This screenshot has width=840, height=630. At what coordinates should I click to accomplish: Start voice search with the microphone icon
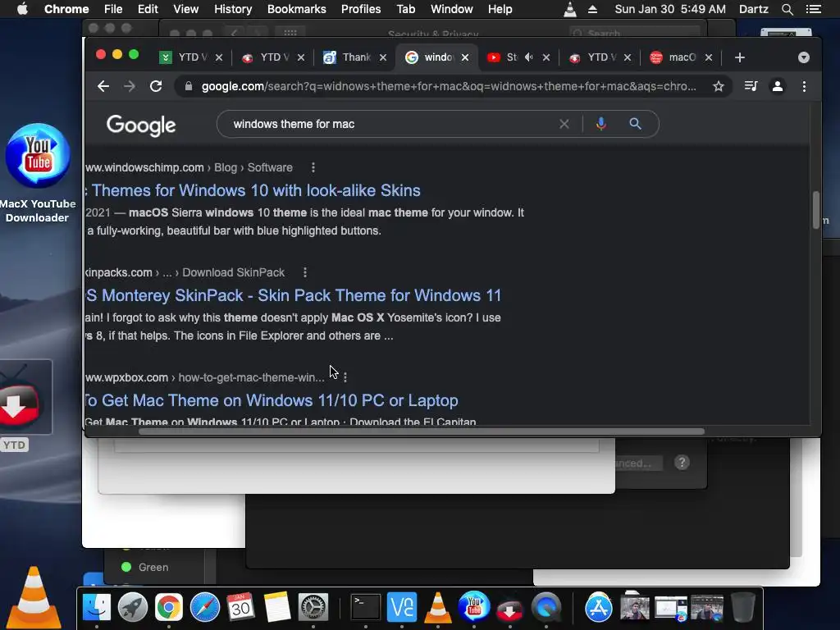[601, 124]
